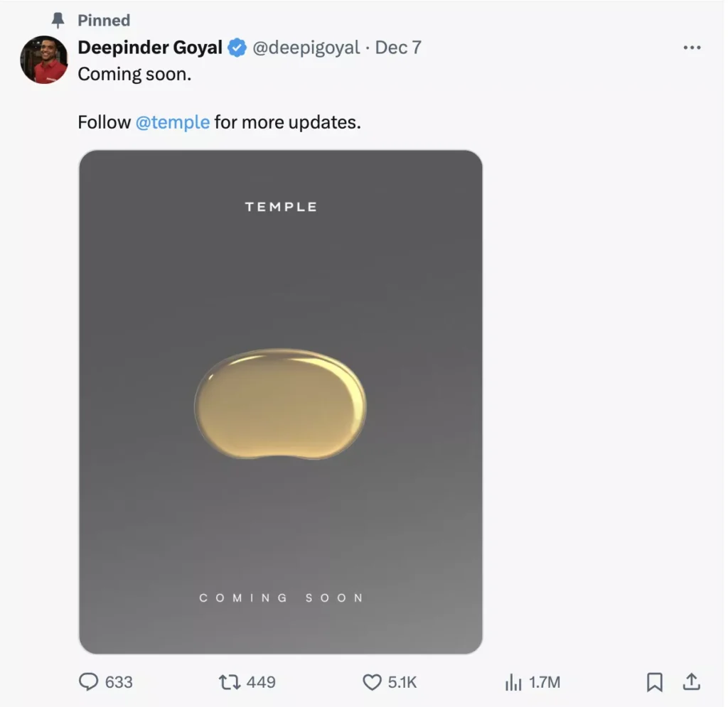This screenshot has height=707, width=728.
Task: Open view analytics via the bar chart icon
Action: 513,682
